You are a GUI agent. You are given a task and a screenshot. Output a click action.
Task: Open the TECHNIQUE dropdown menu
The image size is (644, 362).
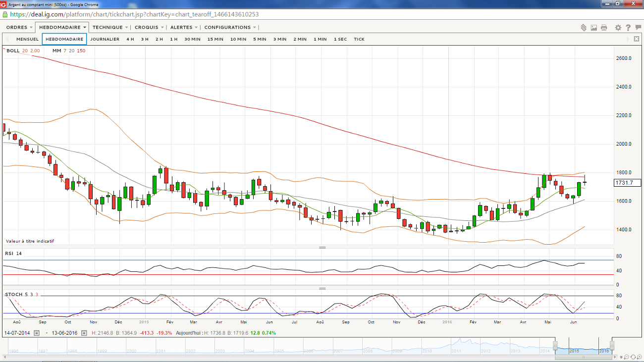[110, 27]
